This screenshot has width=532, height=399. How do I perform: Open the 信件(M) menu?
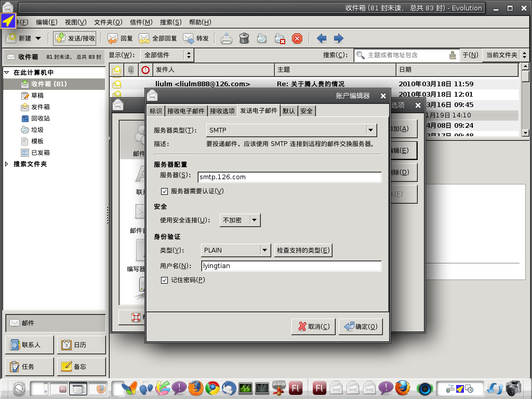[141, 22]
